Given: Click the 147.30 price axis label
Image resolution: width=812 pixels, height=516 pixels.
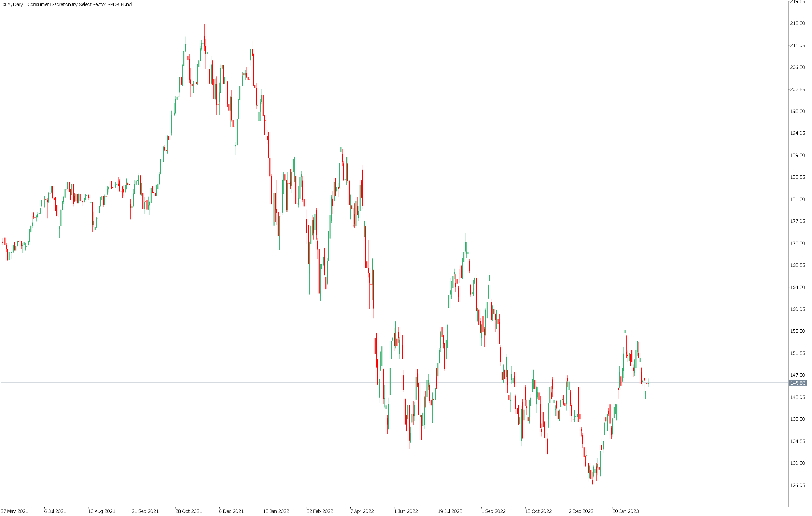Looking at the screenshot, I should tap(798, 375).
